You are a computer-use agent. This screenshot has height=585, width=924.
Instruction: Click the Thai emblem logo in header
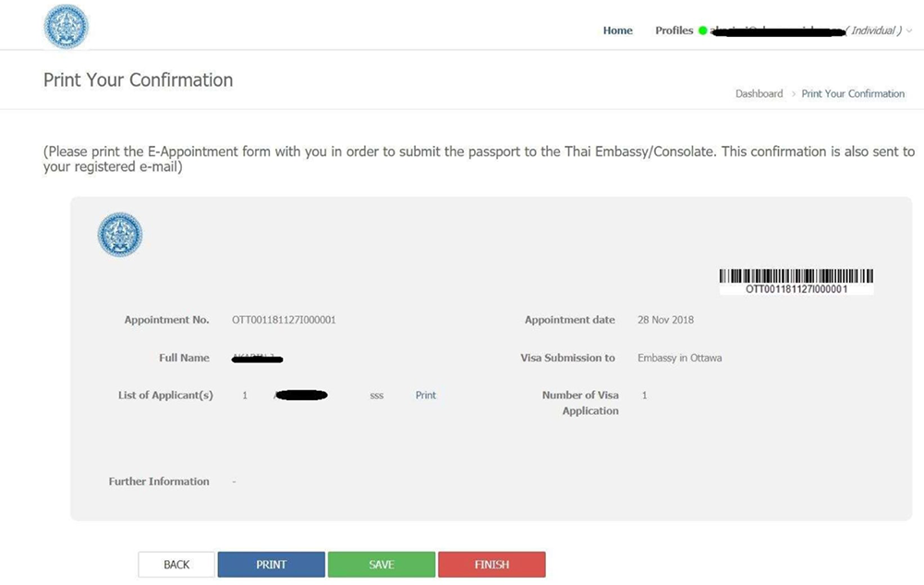pos(66,27)
